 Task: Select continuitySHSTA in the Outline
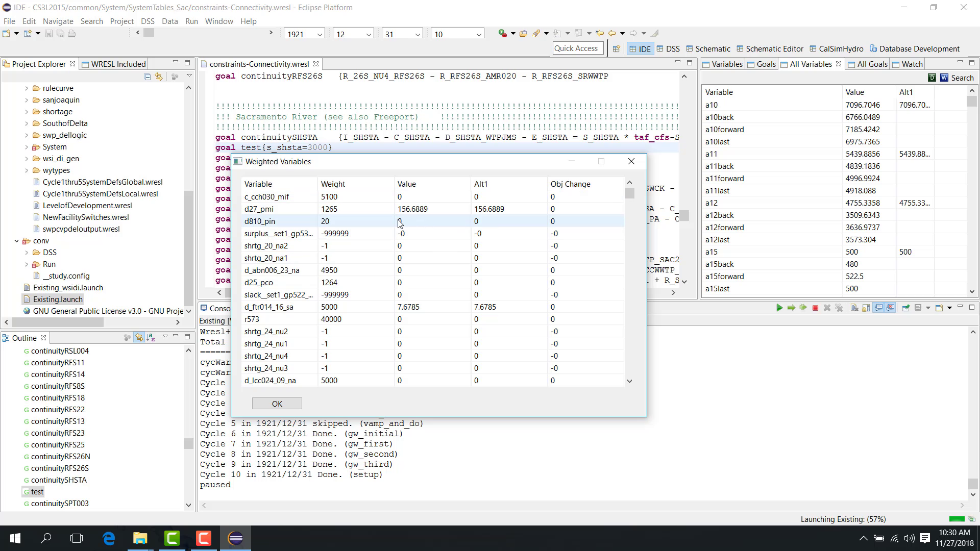58,480
